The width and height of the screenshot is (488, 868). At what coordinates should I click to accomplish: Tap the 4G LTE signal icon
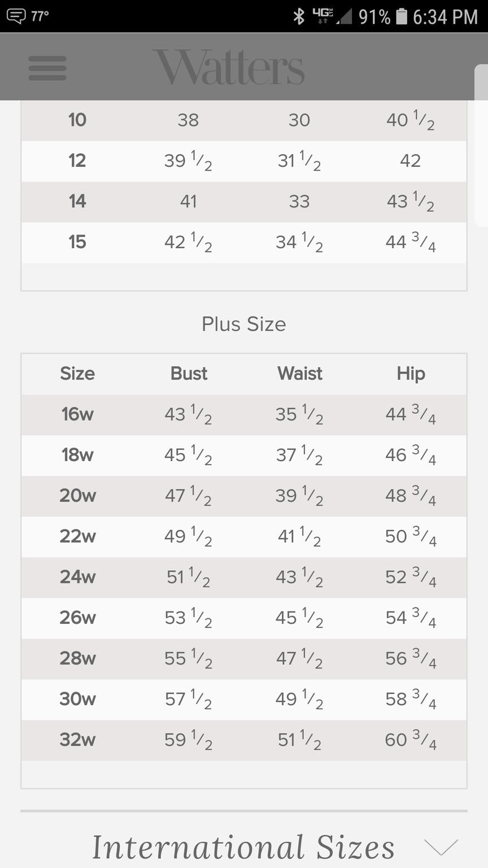323,16
